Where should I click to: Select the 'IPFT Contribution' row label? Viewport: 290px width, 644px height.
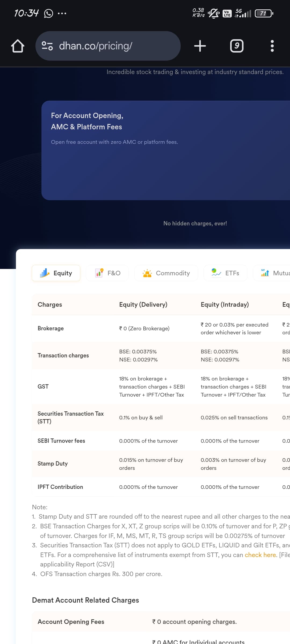click(60, 487)
